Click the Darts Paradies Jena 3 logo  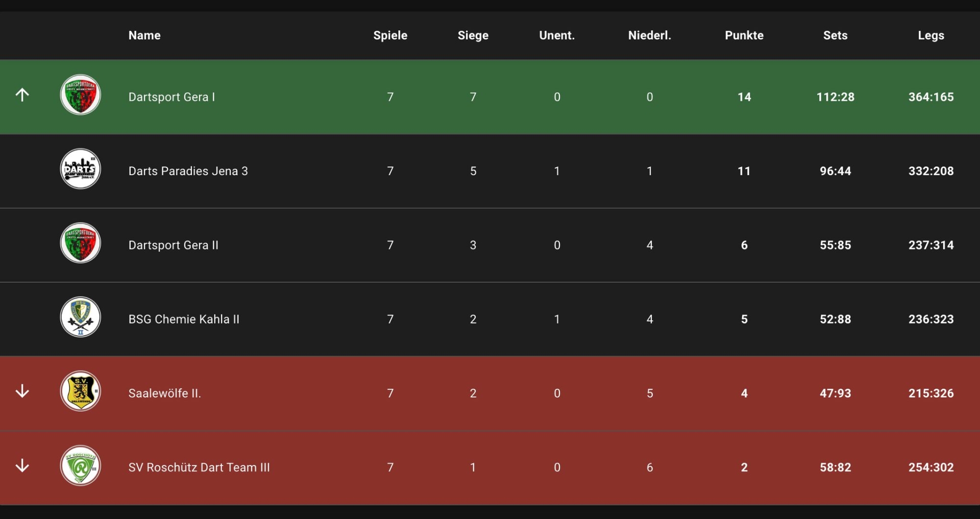point(80,169)
